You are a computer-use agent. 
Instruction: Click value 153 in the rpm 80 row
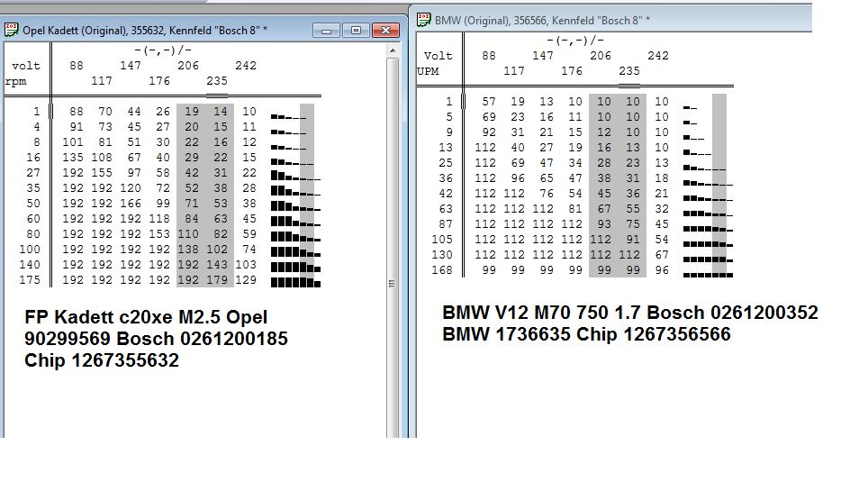coord(161,234)
